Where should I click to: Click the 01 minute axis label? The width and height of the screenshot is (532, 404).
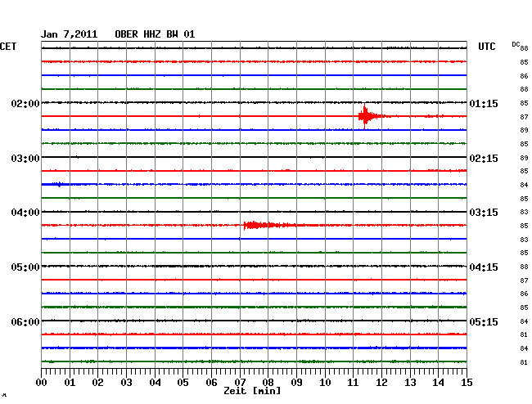click(x=70, y=383)
